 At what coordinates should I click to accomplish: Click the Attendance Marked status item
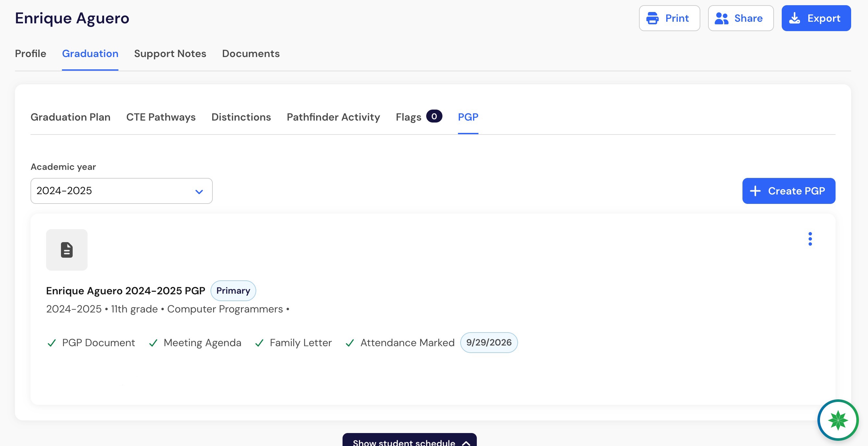point(400,343)
